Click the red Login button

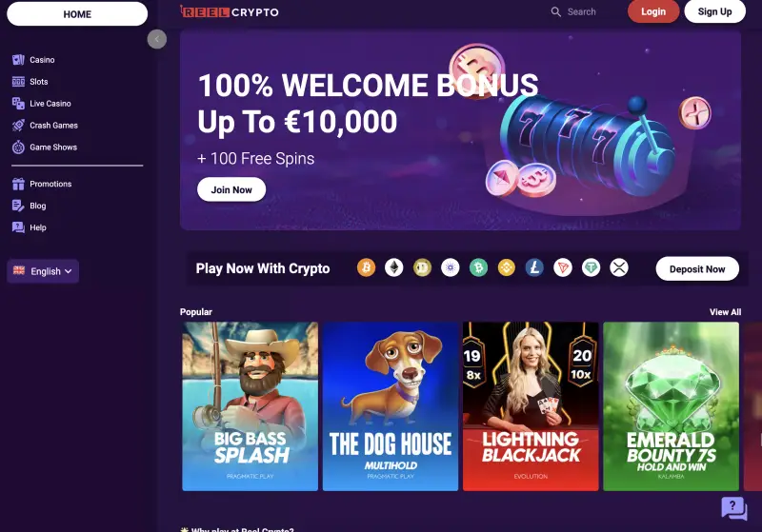tap(653, 11)
